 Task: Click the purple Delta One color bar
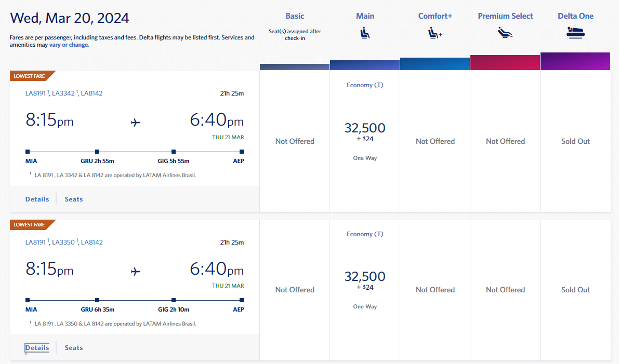coord(575,61)
